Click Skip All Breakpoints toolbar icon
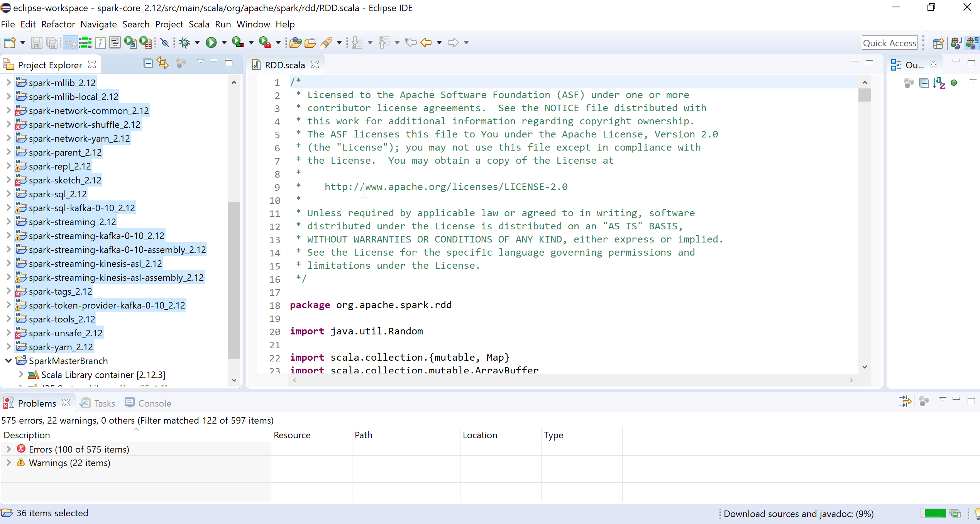 [x=165, y=42]
